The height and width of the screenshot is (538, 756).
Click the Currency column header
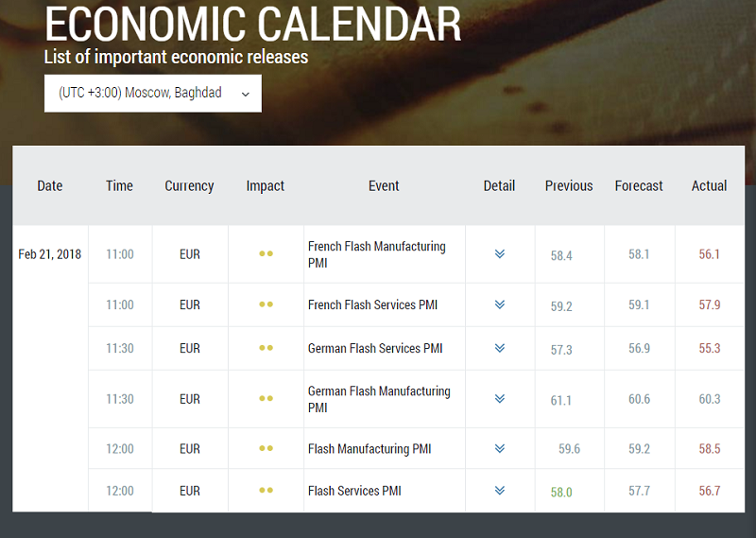(189, 185)
